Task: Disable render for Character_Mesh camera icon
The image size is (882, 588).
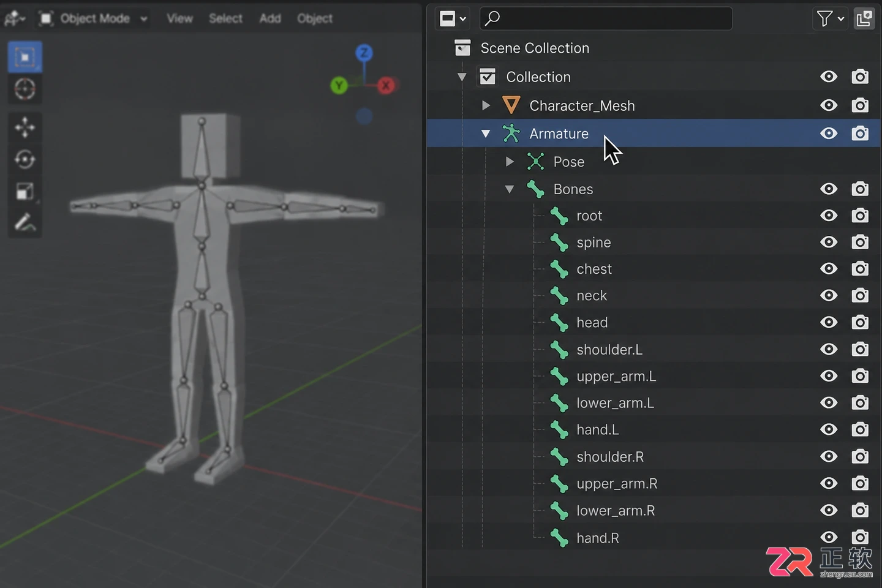Action: tap(860, 105)
